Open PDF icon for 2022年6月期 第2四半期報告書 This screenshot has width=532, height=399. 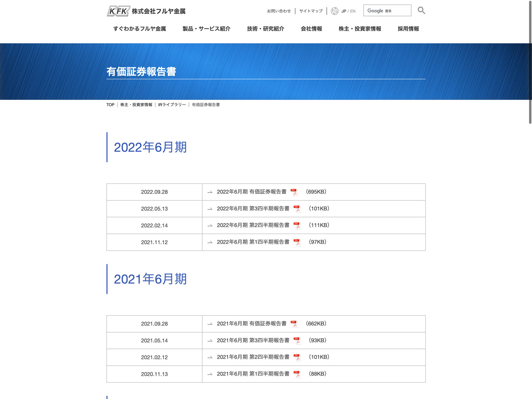coord(297,225)
